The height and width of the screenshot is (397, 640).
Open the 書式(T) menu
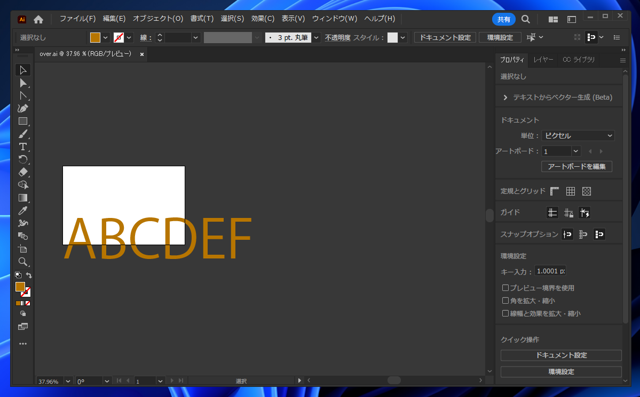202,19
